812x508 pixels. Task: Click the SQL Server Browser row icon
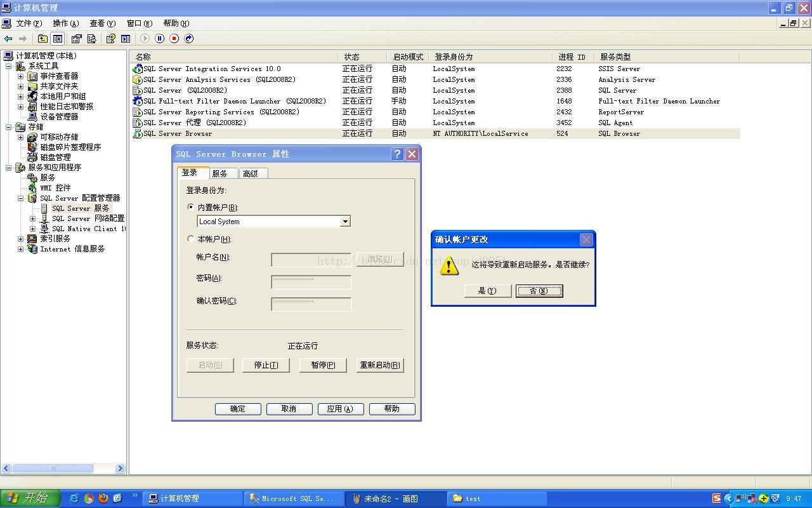point(138,133)
